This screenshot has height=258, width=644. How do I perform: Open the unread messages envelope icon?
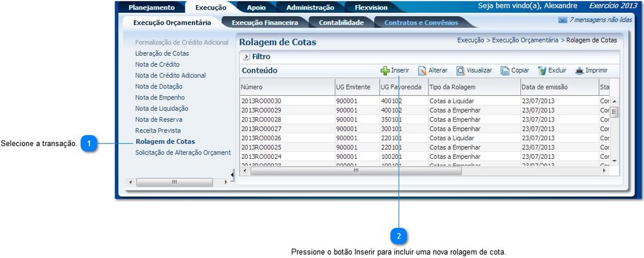point(562,21)
